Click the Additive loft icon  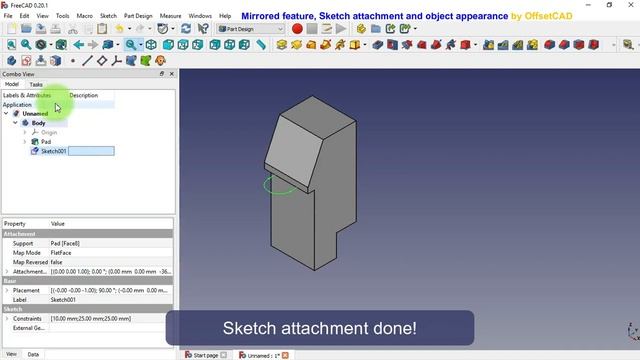(311, 44)
